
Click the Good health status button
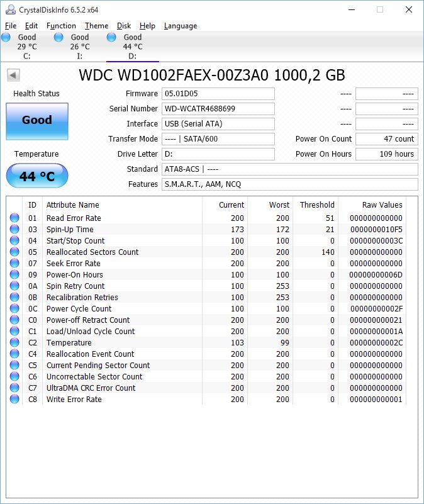point(37,121)
